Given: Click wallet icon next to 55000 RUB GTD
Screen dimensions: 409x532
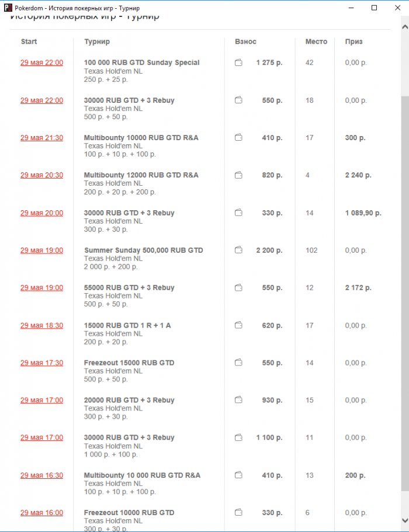Looking at the screenshot, I should (238, 288).
